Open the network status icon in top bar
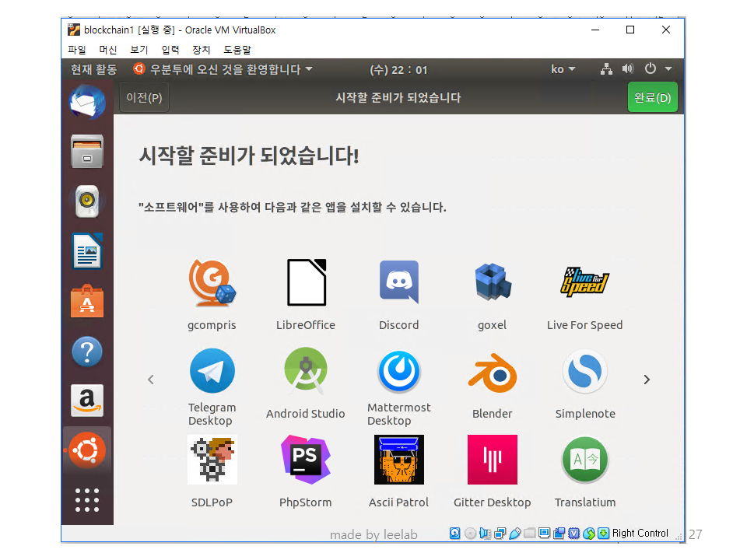 coord(606,69)
